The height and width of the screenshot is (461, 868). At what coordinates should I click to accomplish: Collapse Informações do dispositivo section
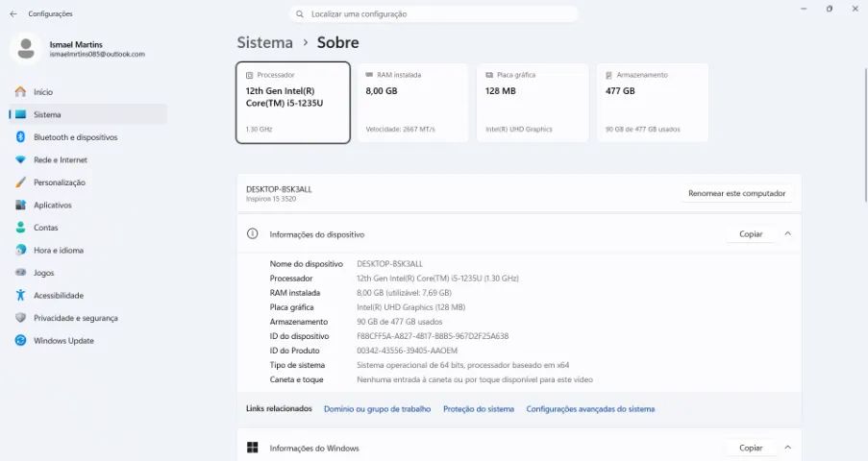tap(787, 234)
